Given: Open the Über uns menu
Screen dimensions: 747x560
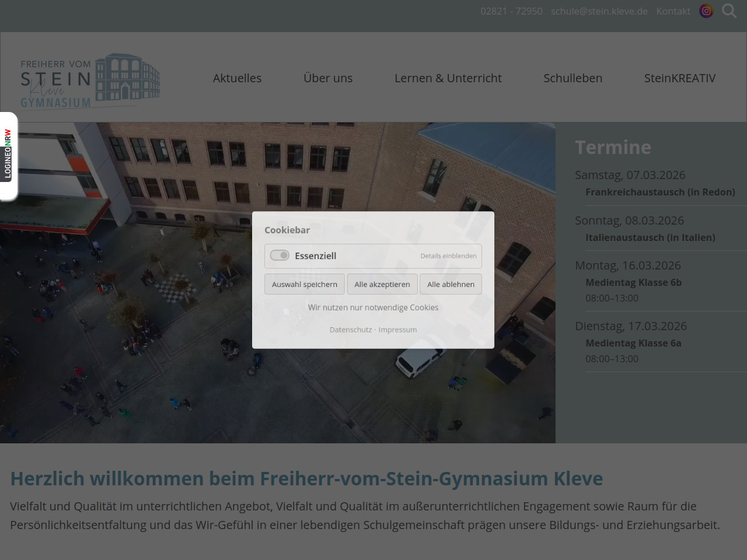Looking at the screenshot, I should (328, 78).
